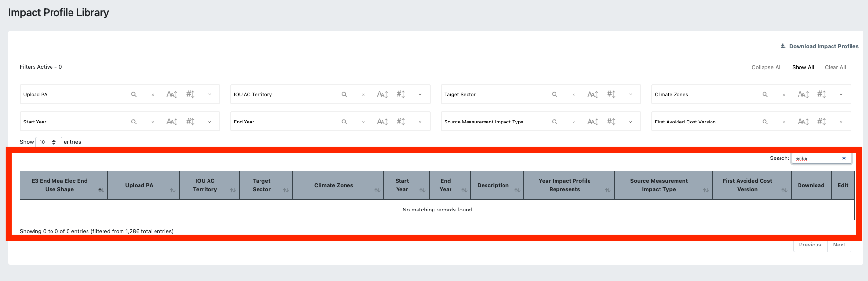Click Show All filters
This screenshot has width=868, height=281.
point(803,67)
